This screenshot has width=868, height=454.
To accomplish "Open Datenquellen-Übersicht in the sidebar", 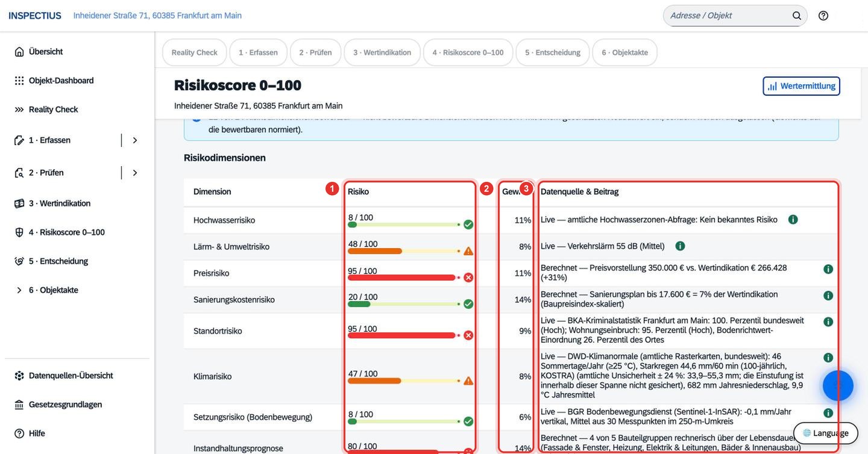I will pos(77,376).
